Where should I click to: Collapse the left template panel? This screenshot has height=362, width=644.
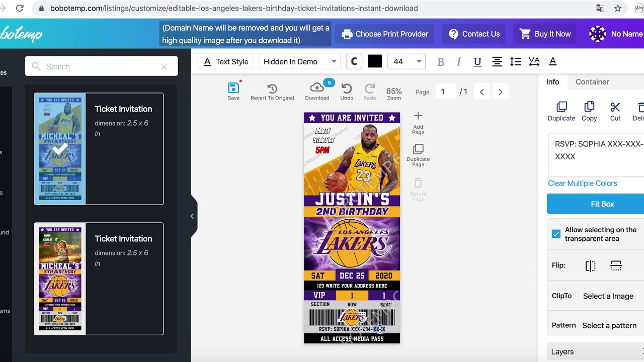(x=192, y=216)
